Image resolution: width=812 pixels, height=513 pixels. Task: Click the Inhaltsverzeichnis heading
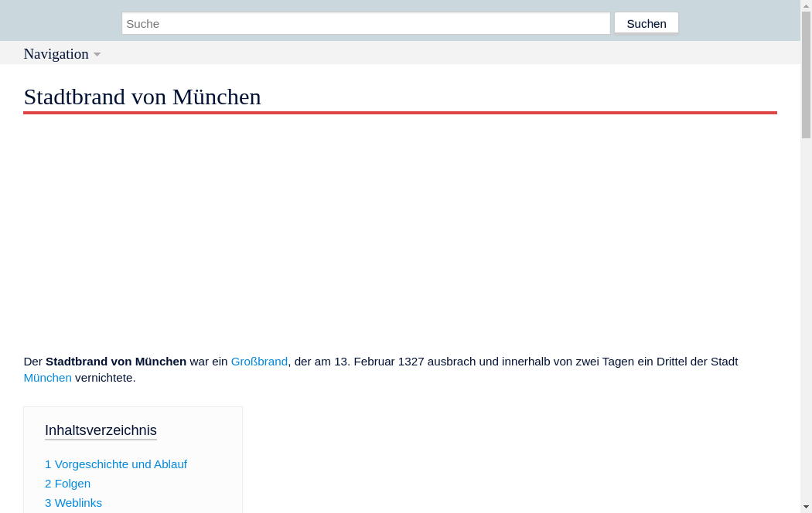point(101,430)
